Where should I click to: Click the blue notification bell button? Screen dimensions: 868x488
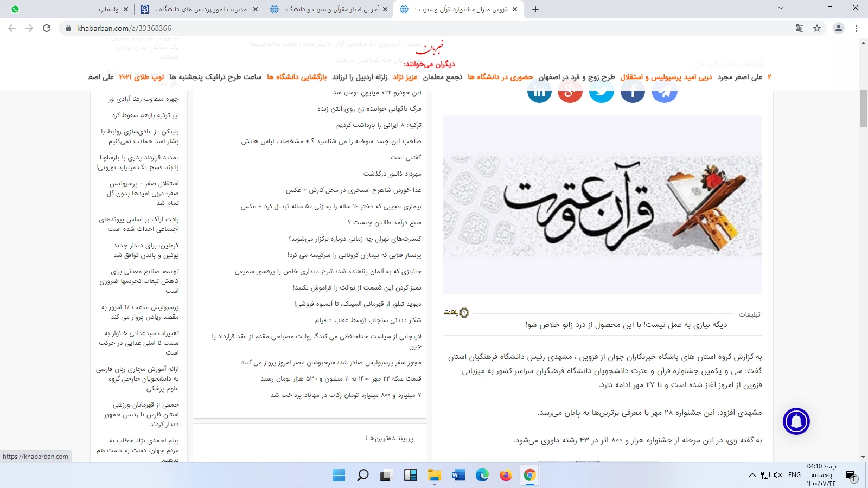[x=796, y=421]
